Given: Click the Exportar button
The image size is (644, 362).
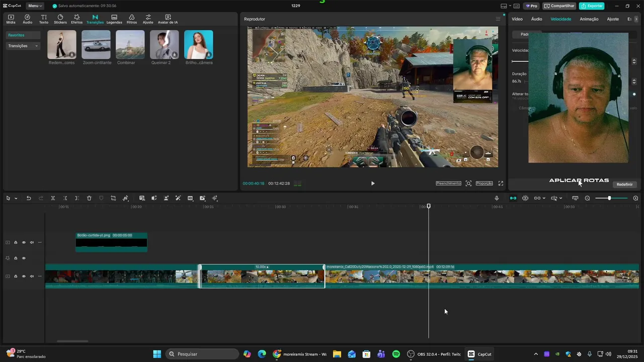Looking at the screenshot, I should 592,6.
